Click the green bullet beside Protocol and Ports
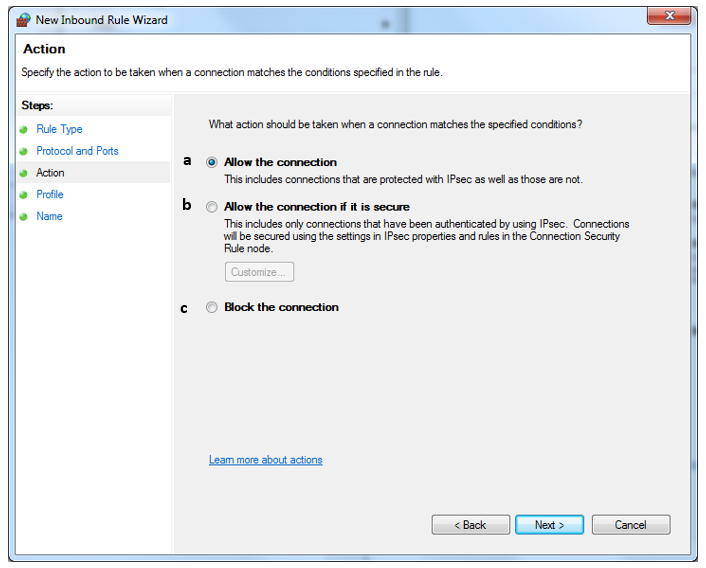The width and height of the screenshot is (706, 568). (24, 152)
